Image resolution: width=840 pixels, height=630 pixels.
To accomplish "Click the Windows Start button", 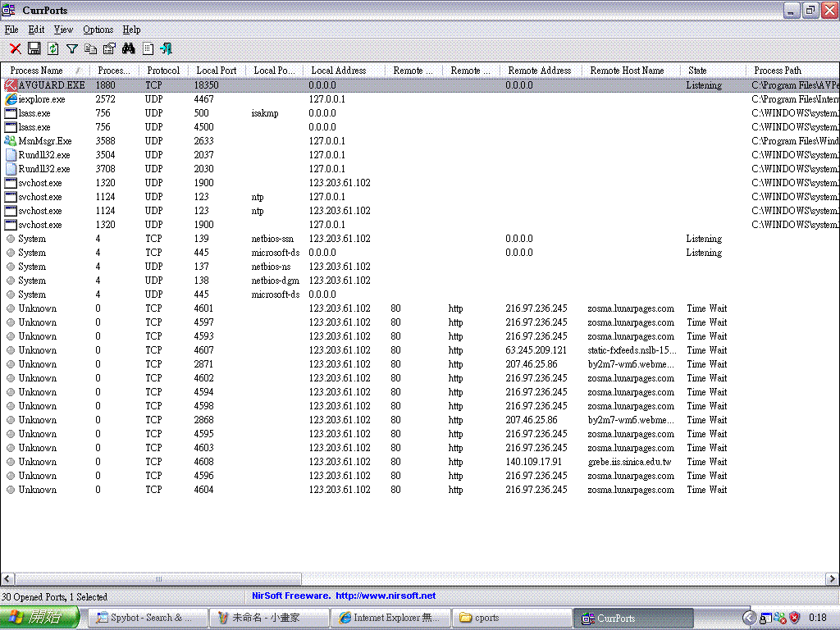I will pyautogui.click(x=39, y=618).
